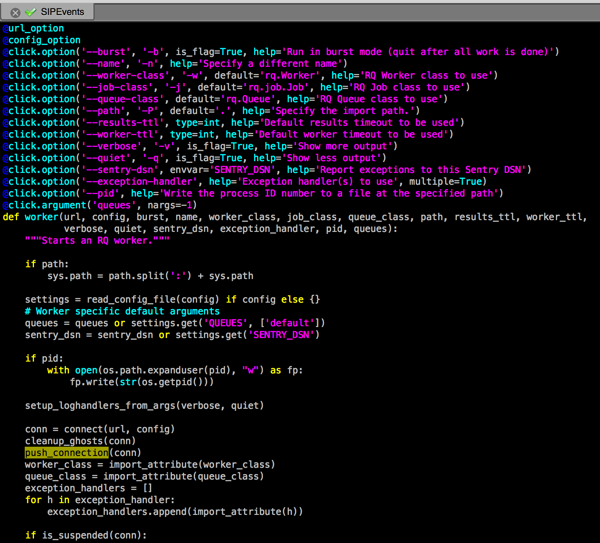
Task: Click the green checkmark status icon on the tab
Action: (x=30, y=12)
